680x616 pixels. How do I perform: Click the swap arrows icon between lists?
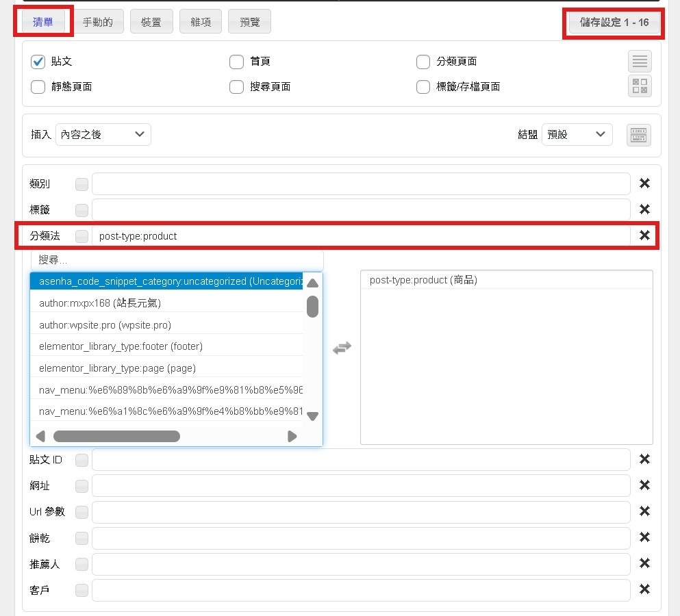pos(342,348)
